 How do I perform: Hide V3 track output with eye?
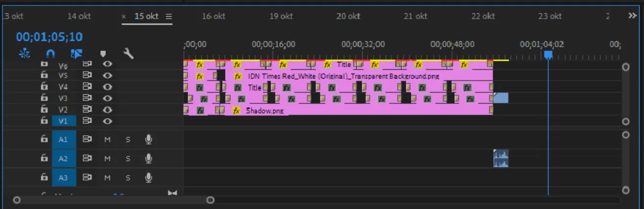(107, 98)
